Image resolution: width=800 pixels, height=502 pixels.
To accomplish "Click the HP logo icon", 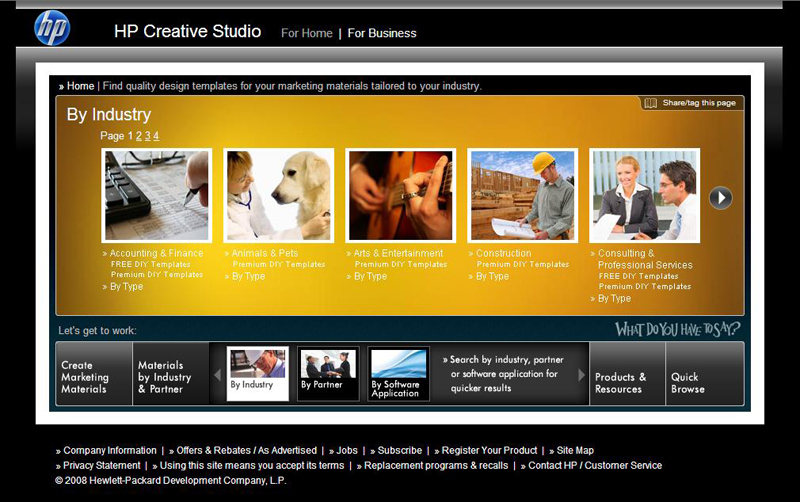I will [52, 28].
